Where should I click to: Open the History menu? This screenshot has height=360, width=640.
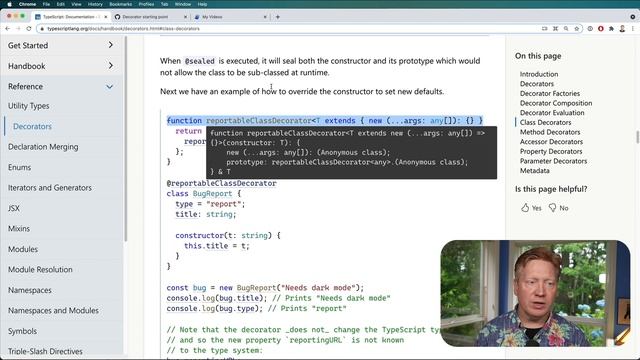pyautogui.click(x=95, y=4)
